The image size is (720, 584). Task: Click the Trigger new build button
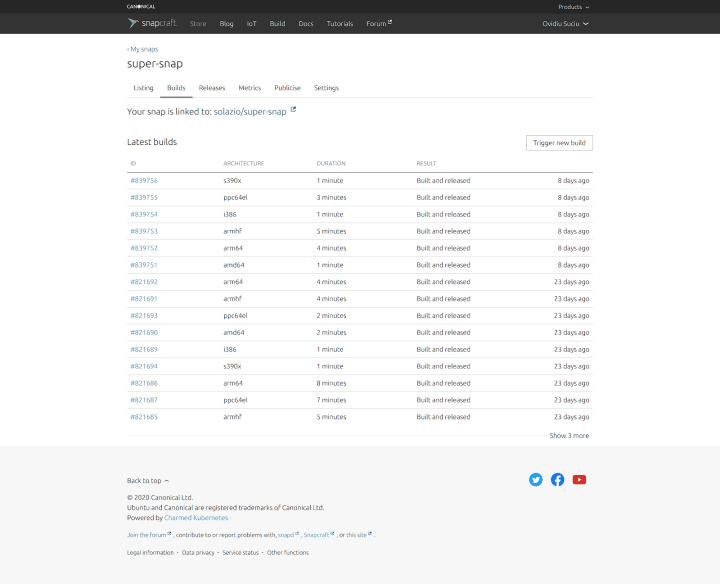pyautogui.click(x=559, y=143)
